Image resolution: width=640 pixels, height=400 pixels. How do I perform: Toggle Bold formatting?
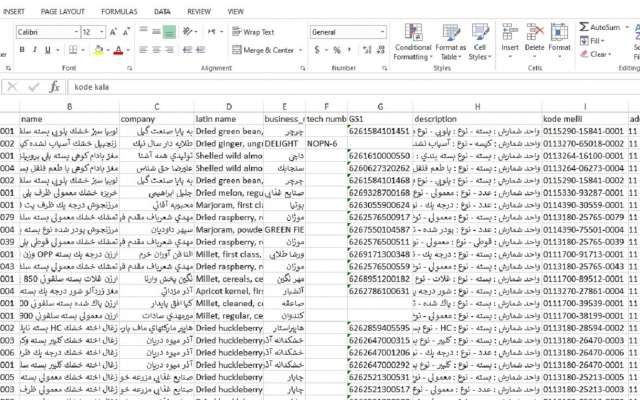click(x=22, y=50)
